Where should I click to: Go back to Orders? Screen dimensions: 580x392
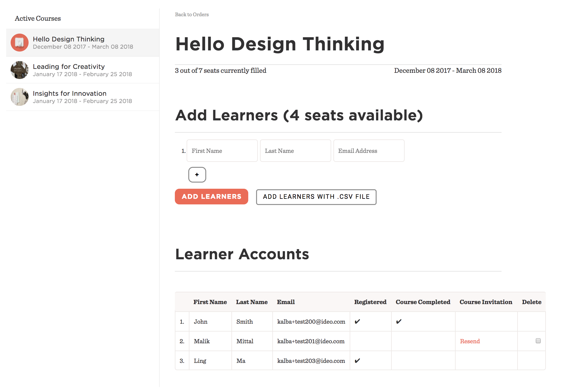point(192,15)
